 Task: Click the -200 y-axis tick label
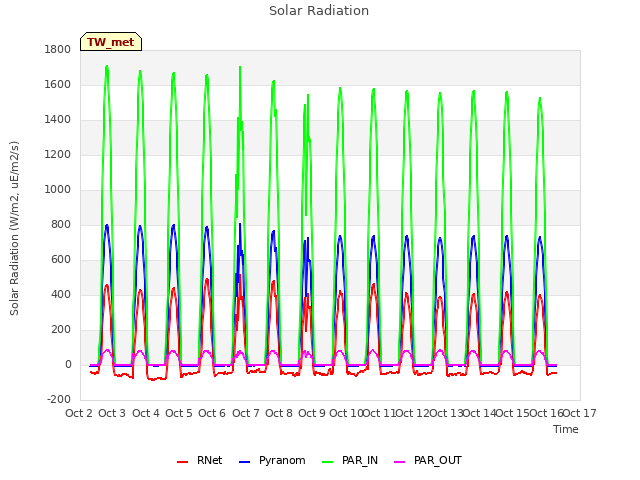[59, 399]
